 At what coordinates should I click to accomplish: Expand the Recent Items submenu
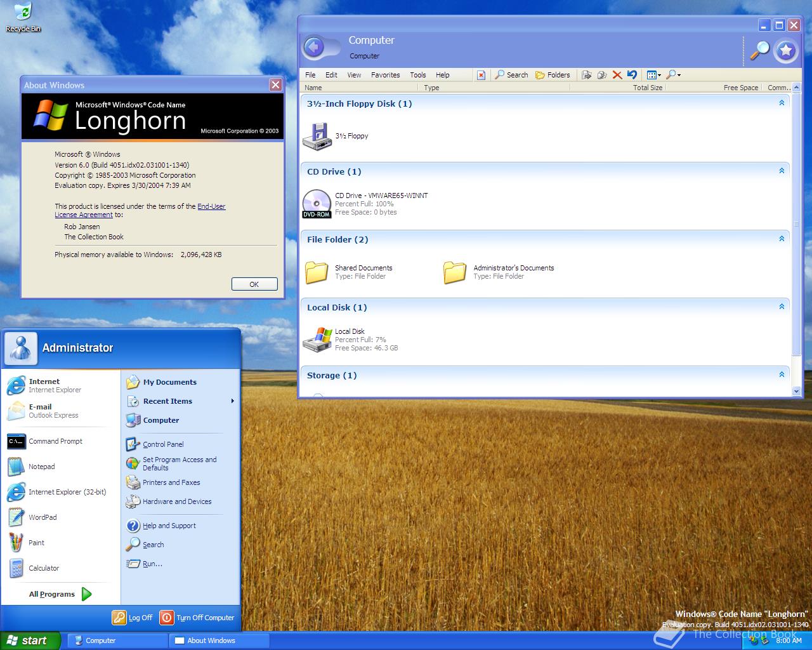click(180, 401)
